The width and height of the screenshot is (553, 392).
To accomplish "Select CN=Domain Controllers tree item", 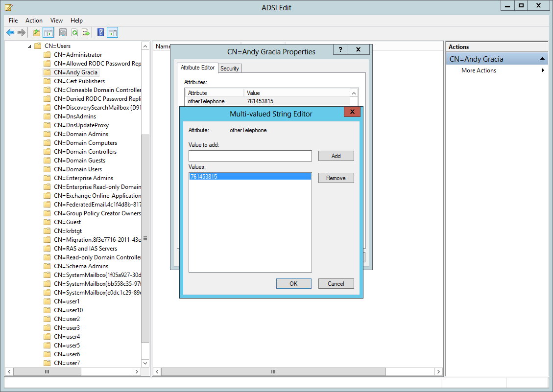I will pos(85,152).
